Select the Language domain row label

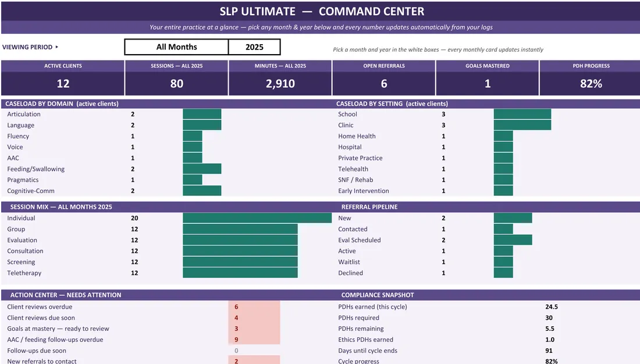[x=20, y=125]
